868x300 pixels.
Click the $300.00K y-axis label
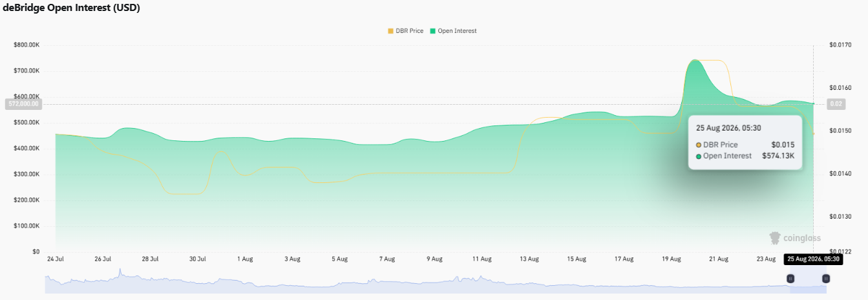[x=26, y=174]
